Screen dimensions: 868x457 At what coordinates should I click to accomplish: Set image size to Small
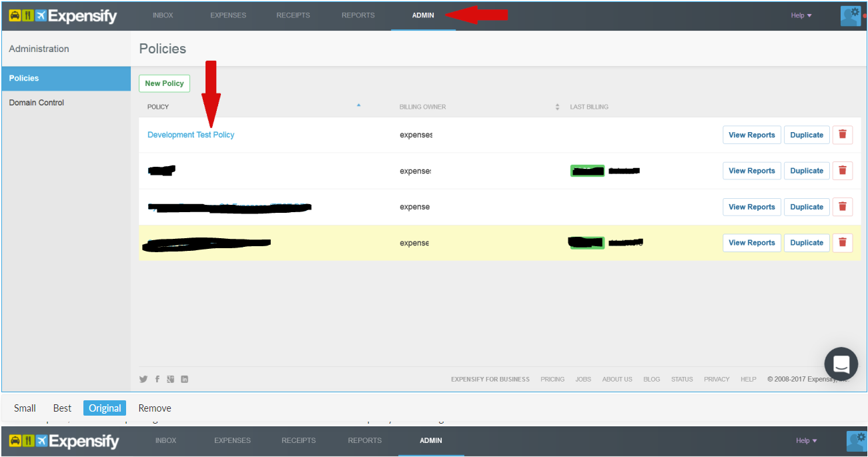[25, 408]
